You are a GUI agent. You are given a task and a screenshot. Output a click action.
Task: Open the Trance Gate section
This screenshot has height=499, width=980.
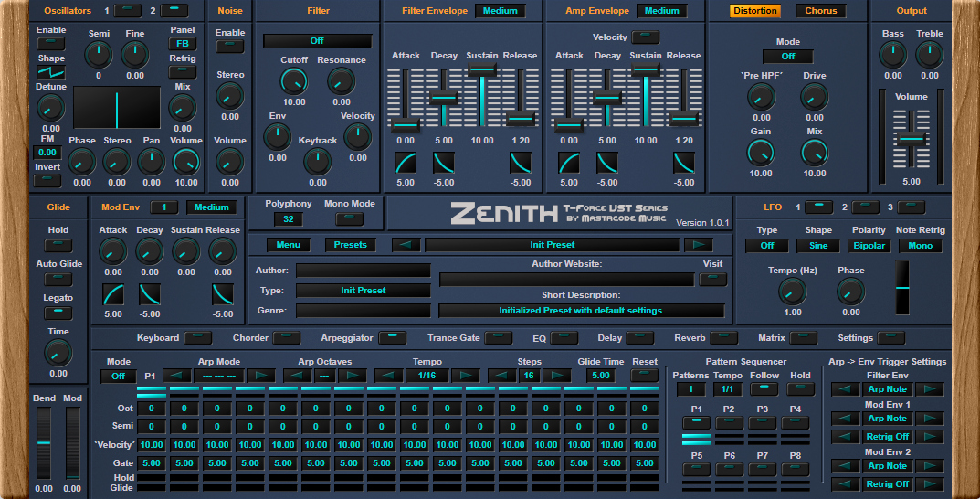click(498, 337)
